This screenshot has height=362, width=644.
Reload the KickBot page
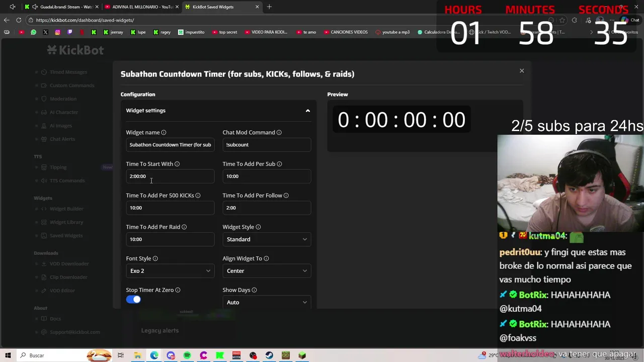[19, 20]
